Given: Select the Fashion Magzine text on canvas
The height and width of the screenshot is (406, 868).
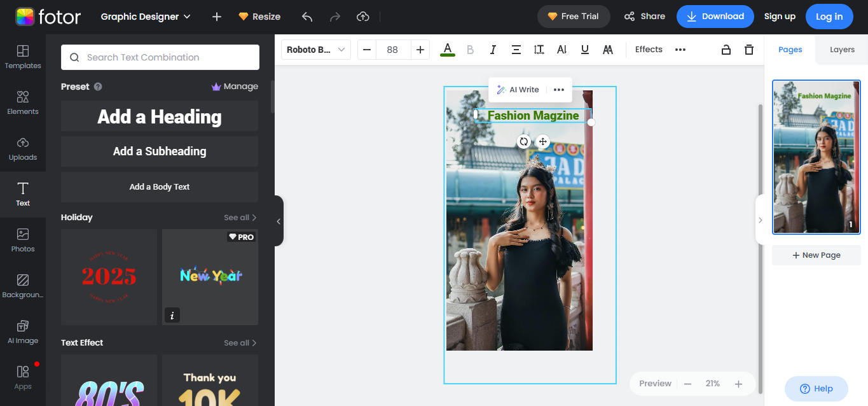Looking at the screenshot, I should click(534, 115).
